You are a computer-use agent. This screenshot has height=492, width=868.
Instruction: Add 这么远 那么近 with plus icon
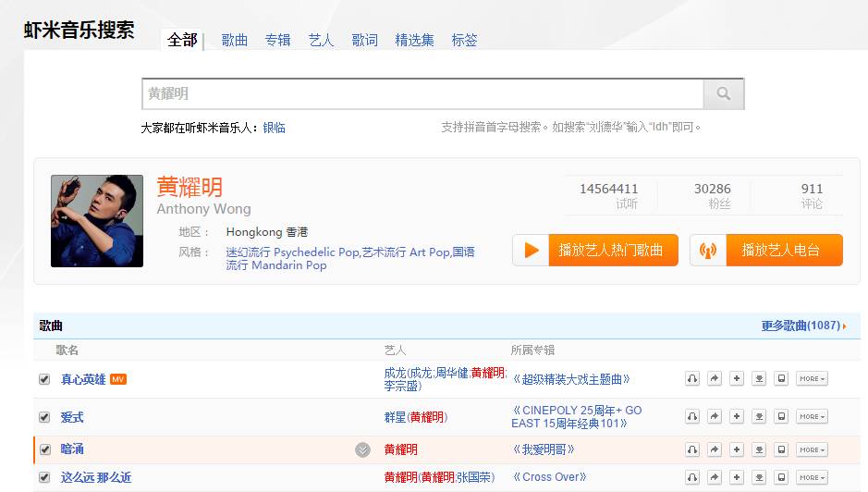click(x=736, y=477)
